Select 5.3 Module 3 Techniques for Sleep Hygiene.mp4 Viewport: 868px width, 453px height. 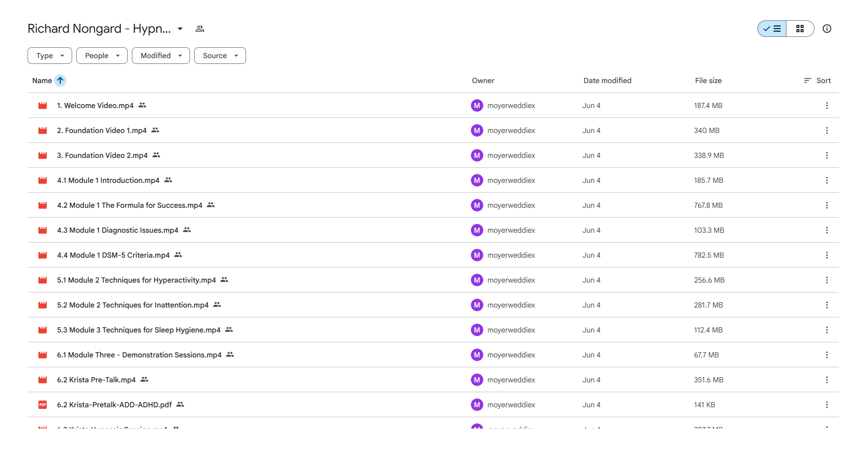point(139,330)
